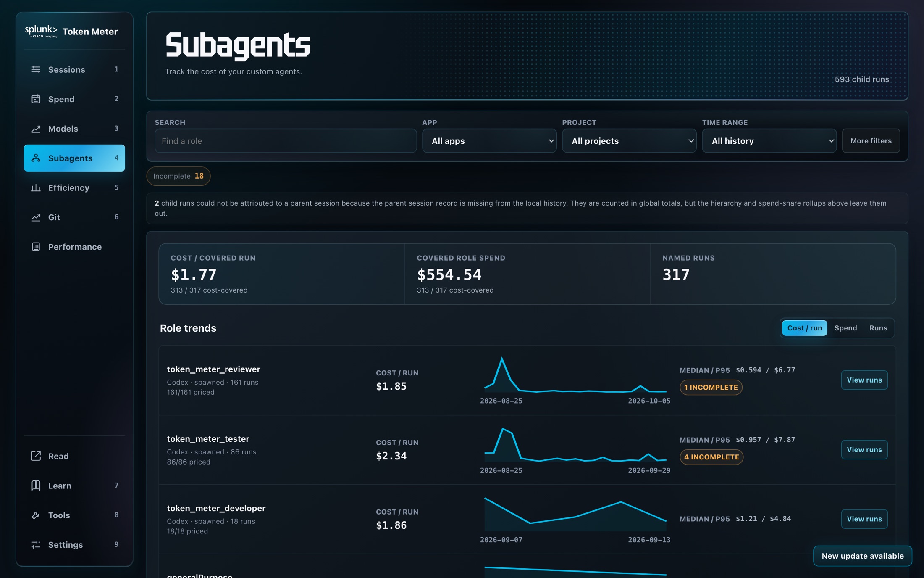Click the New update available notice

(x=863, y=556)
